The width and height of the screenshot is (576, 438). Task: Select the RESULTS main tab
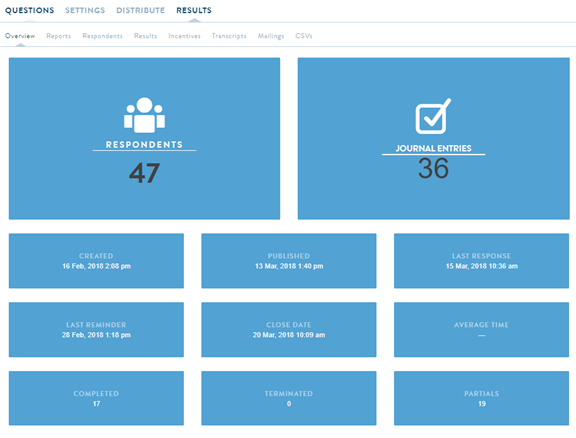tap(194, 10)
